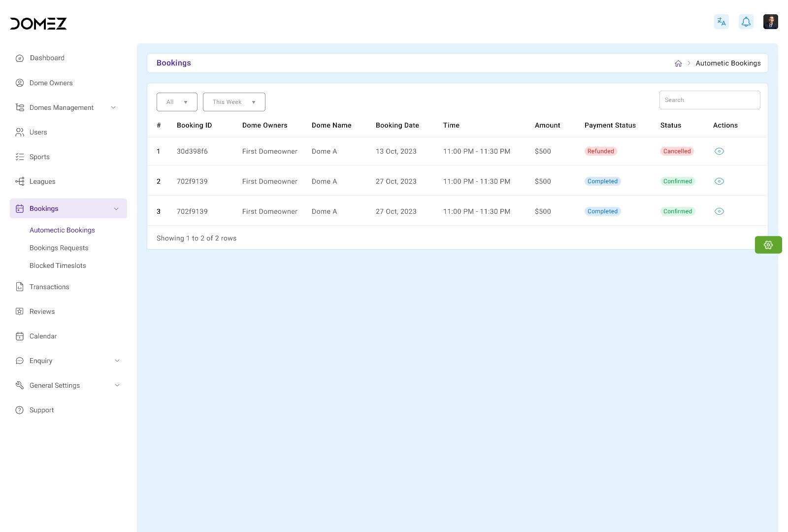
Task: Open the All filter dropdown
Action: tap(177, 102)
